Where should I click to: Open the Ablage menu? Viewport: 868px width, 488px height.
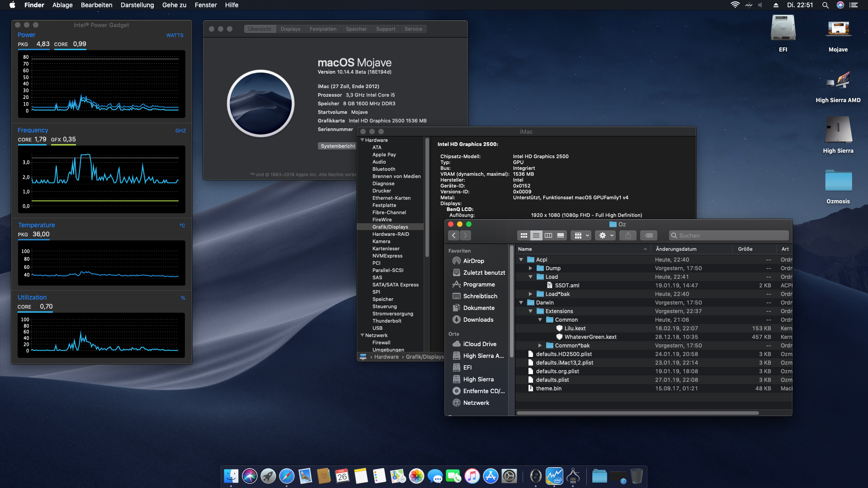[62, 5]
